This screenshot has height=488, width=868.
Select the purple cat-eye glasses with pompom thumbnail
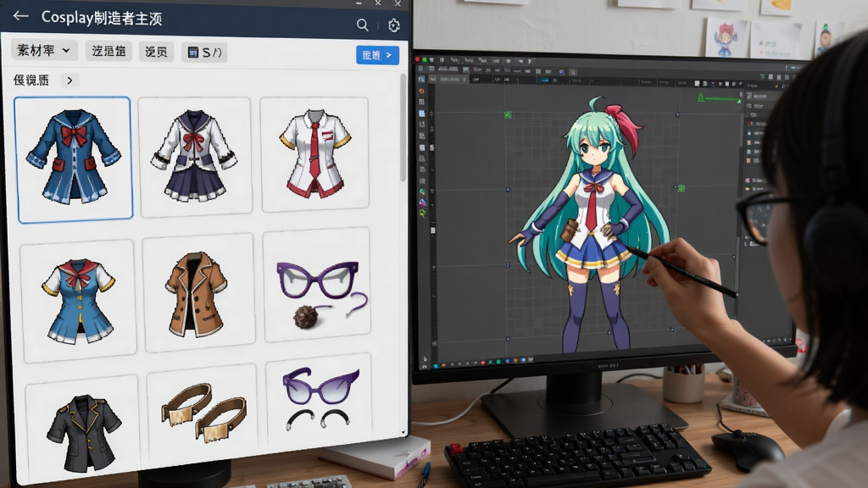click(x=317, y=285)
